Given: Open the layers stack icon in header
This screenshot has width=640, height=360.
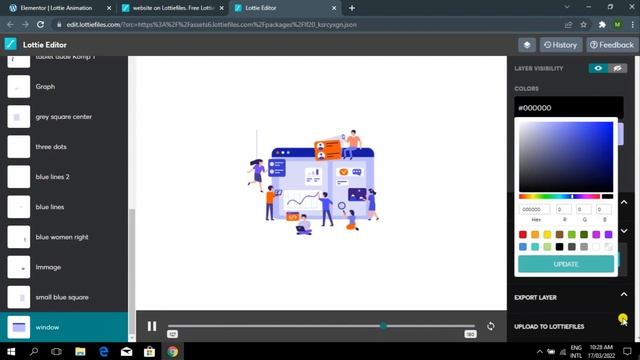Looking at the screenshot, I should pos(527,45).
